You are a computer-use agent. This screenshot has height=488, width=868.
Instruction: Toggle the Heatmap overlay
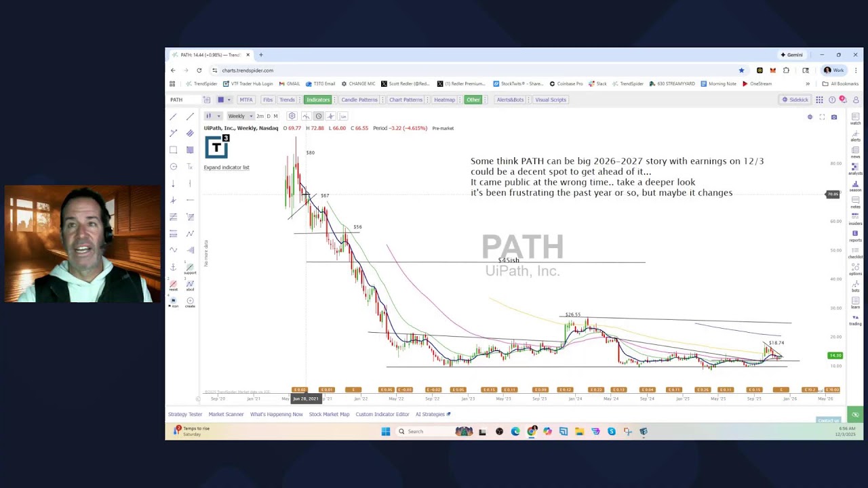point(445,100)
